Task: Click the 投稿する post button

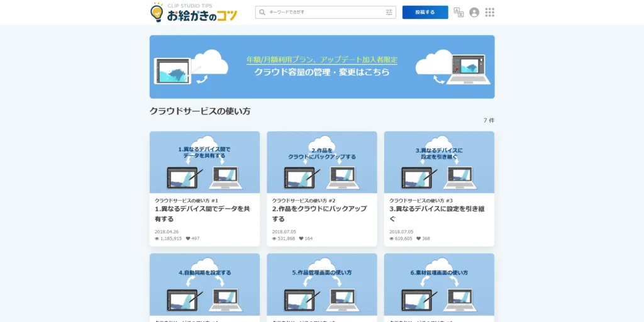Action: tap(425, 13)
